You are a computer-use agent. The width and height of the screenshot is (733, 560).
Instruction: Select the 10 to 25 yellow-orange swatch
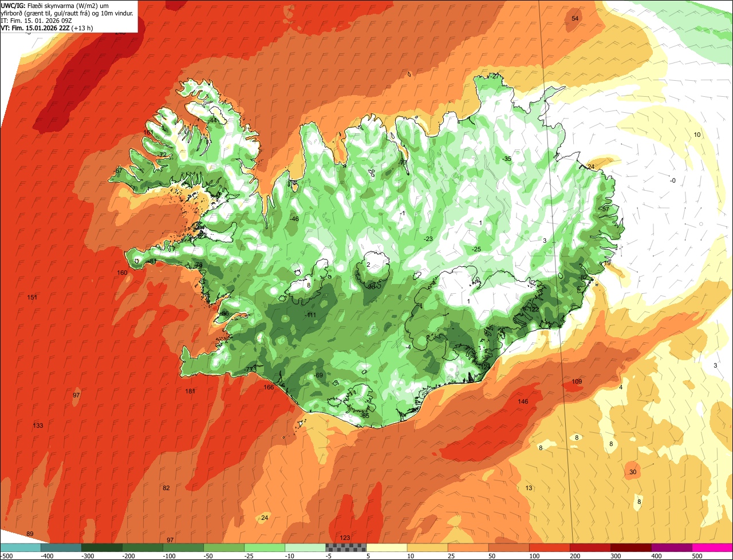pyautogui.click(x=427, y=547)
